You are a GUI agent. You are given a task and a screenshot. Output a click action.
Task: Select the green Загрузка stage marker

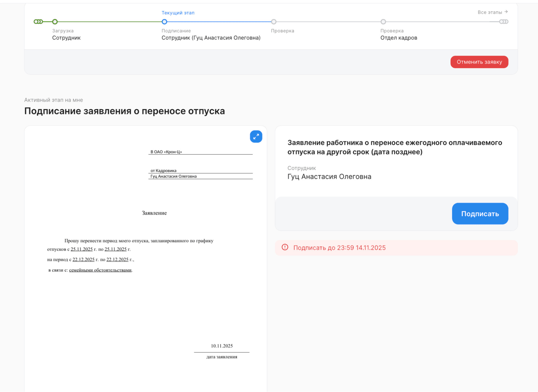point(55,22)
